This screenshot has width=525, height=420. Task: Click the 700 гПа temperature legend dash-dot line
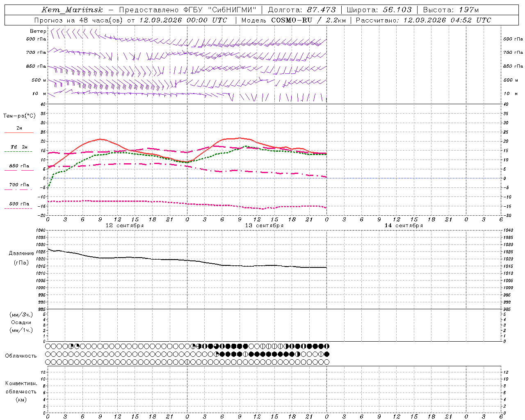(18, 189)
